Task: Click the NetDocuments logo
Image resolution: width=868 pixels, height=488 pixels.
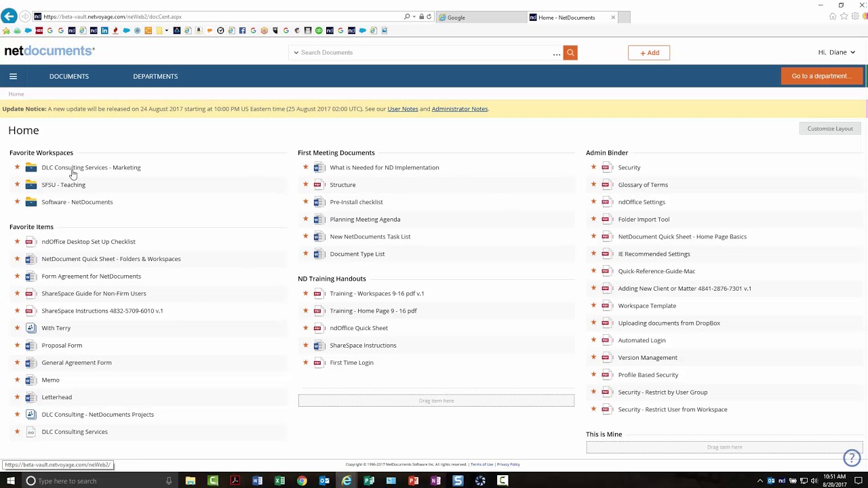Action: click(50, 52)
